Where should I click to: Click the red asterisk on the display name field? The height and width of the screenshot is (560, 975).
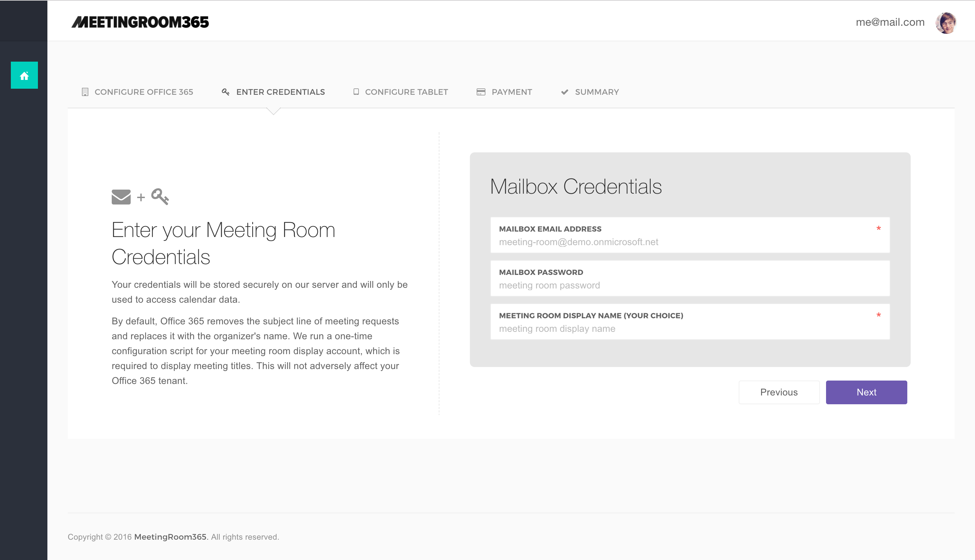(x=879, y=316)
